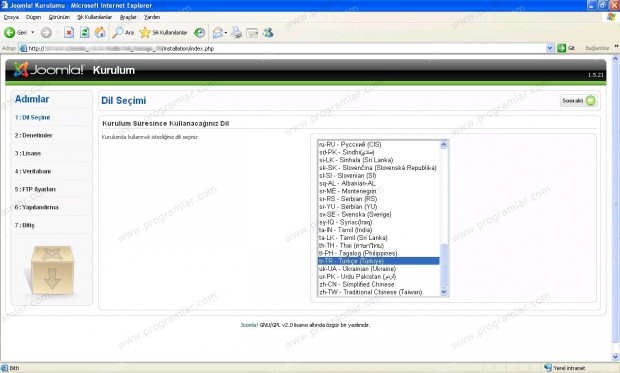
Task: Click the language list scrollbar thumb
Action: pos(444,265)
